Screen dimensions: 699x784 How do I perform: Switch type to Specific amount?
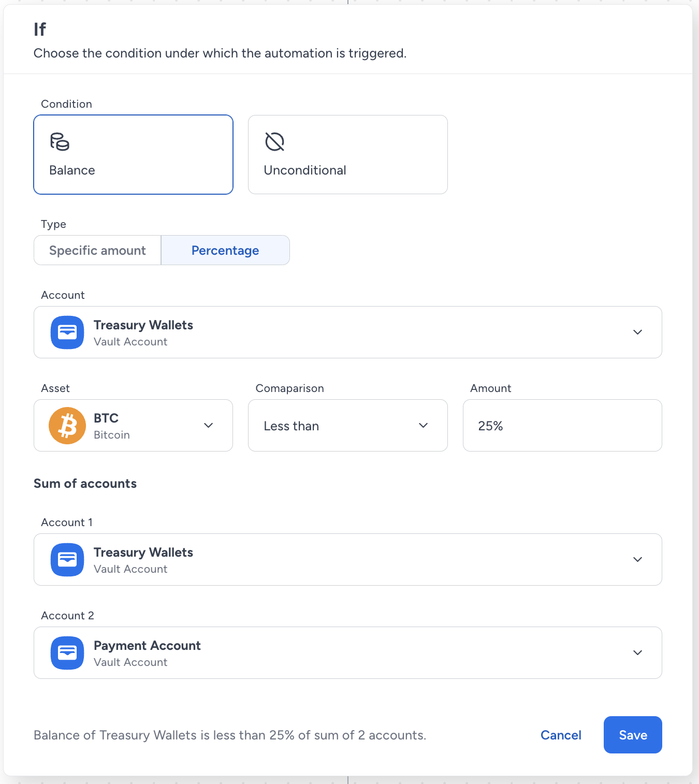coord(97,251)
